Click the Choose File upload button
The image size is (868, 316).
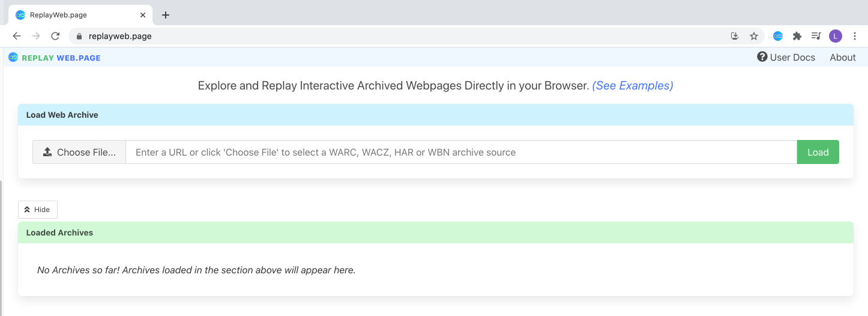79,153
